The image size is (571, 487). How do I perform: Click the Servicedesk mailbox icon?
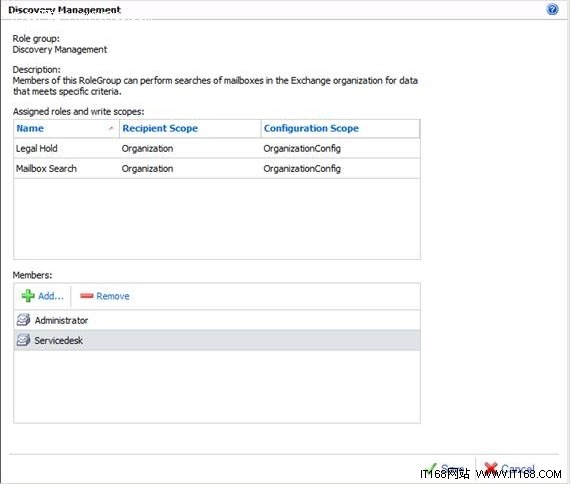click(x=23, y=340)
